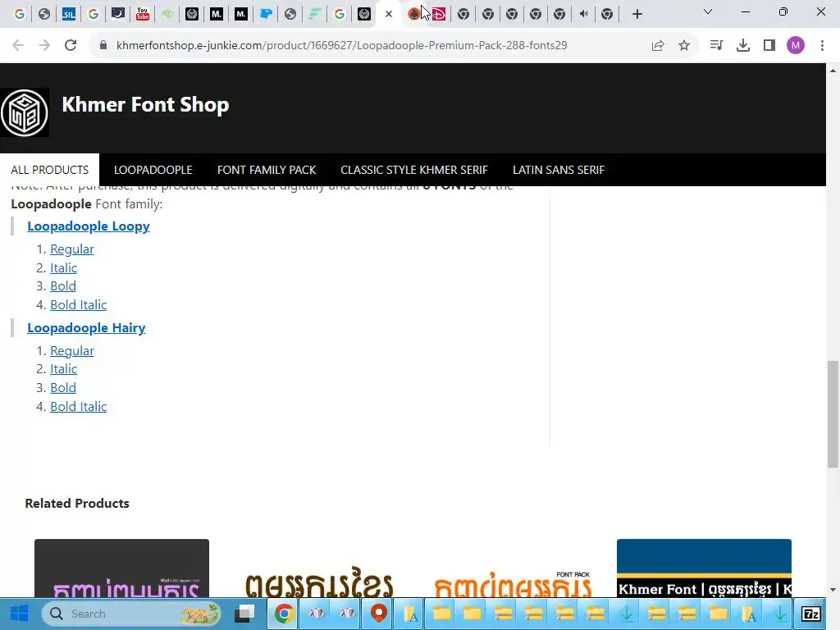This screenshot has height=630, width=840.
Task: Switch to the tab with sound icon
Action: pos(583,14)
